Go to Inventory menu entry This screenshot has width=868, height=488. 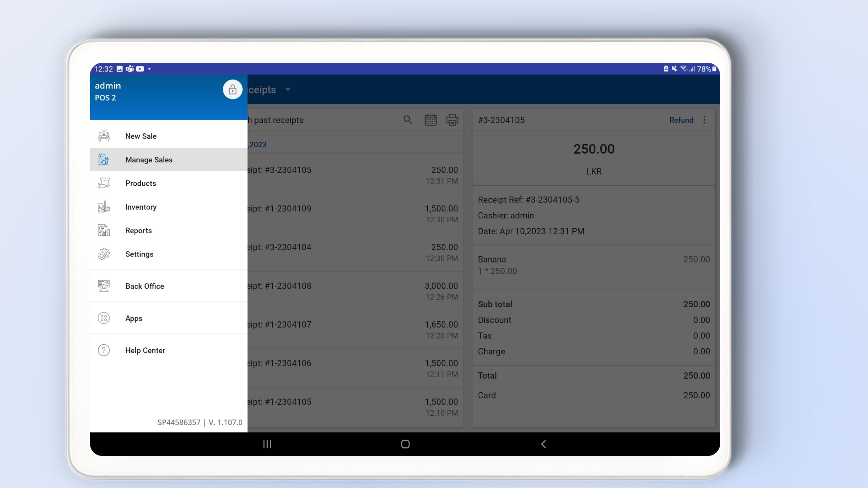tap(141, 207)
